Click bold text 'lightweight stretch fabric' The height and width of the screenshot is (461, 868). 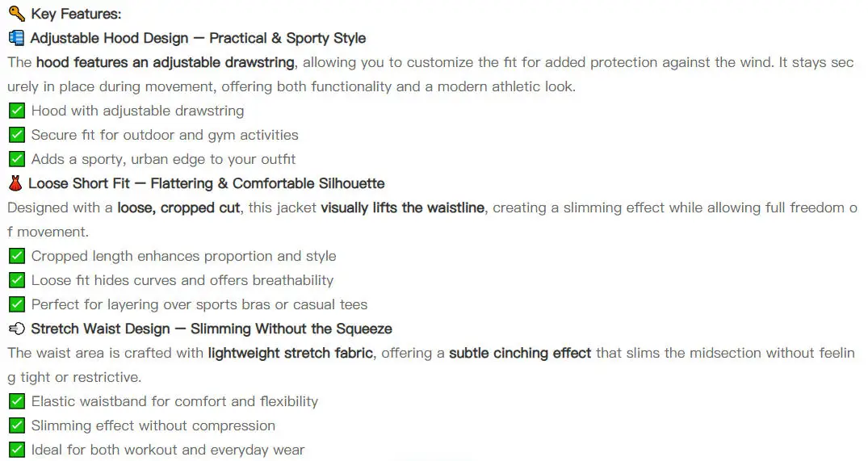pos(290,353)
